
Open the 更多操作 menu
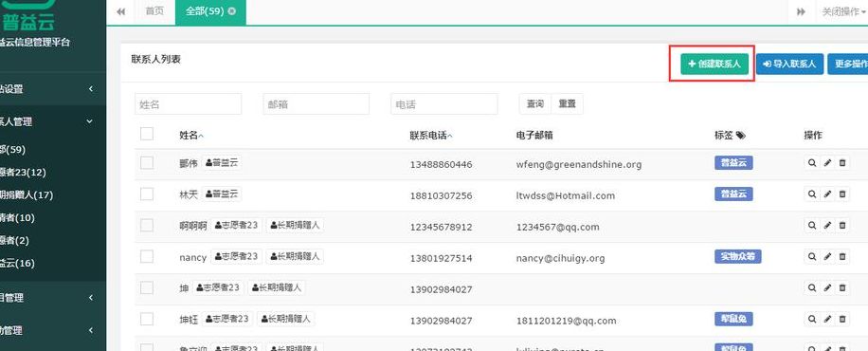pos(849,64)
